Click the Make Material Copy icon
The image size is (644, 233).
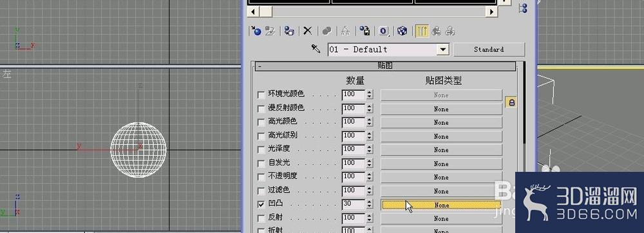tap(327, 31)
